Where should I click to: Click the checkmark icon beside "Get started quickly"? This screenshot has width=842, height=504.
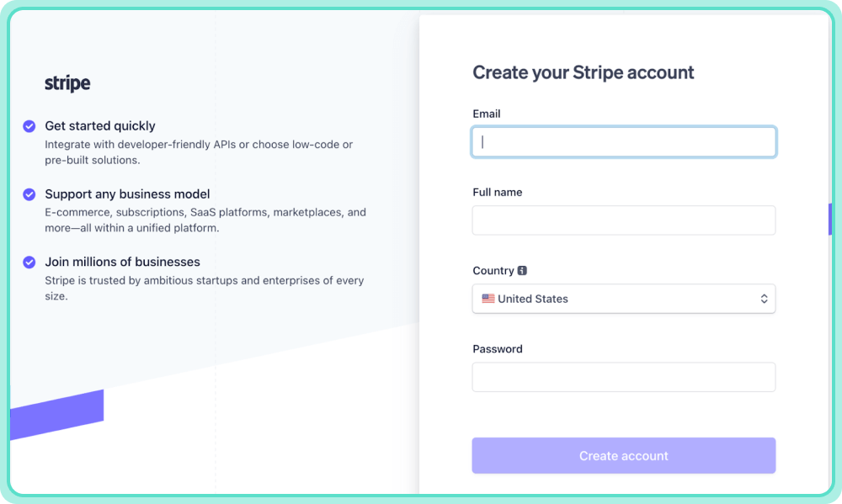(29, 125)
